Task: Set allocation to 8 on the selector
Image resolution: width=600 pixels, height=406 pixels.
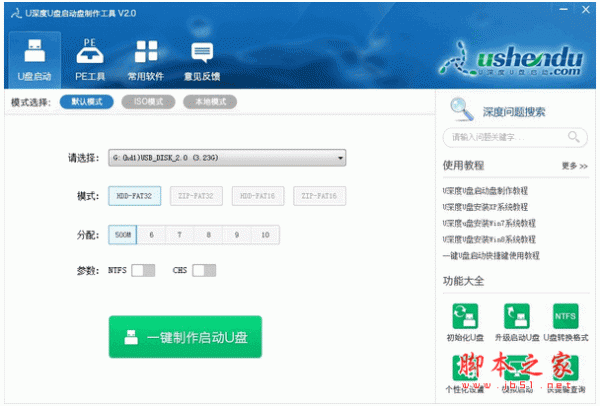Action: coord(208,235)
